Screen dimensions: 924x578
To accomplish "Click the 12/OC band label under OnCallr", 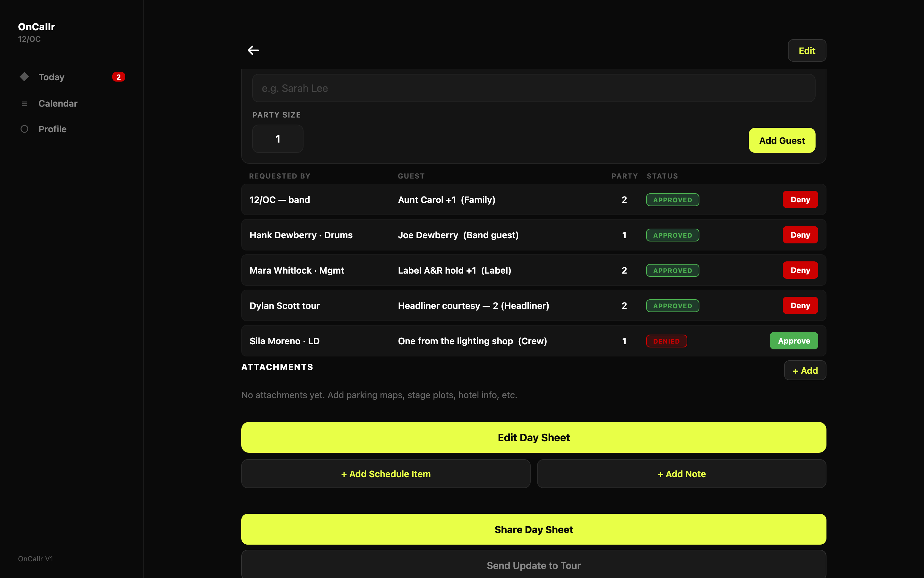I will [x=30, y=39].
